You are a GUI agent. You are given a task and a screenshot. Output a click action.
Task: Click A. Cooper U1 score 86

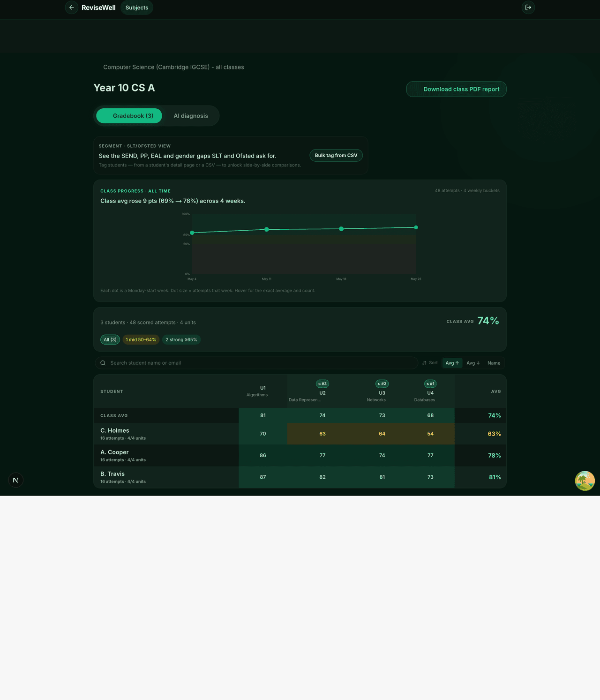point(263,455)
